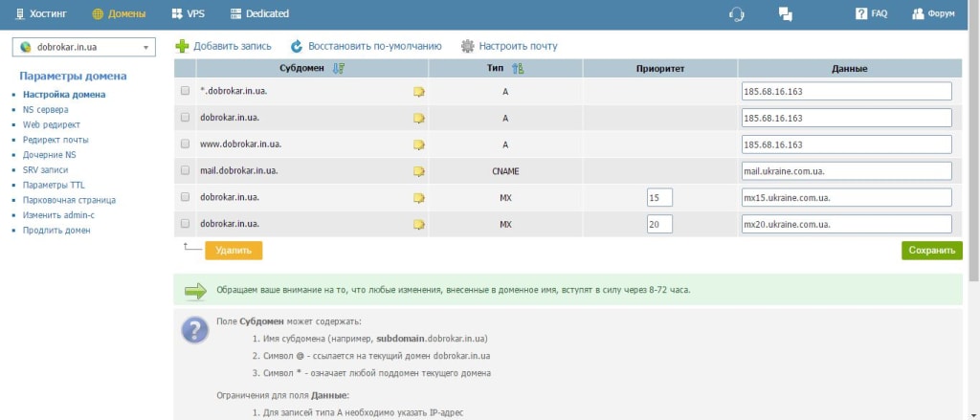Click the blue question mark help icon

coord(195,329)
